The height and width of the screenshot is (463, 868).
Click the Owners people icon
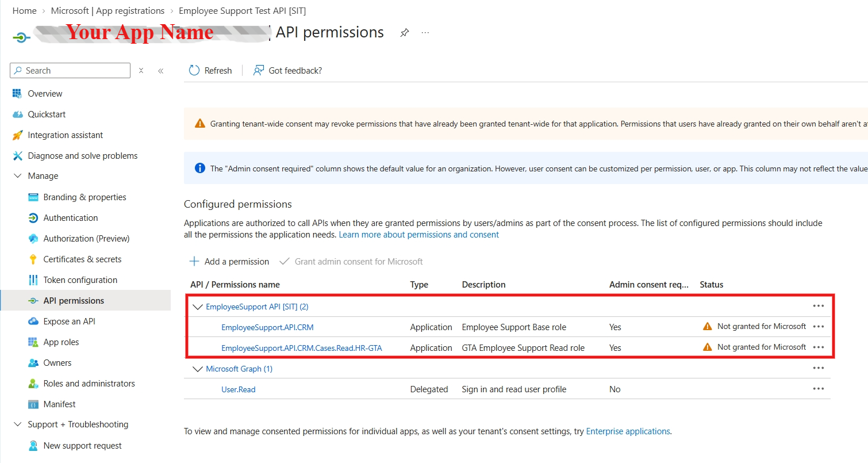[33, 363]
